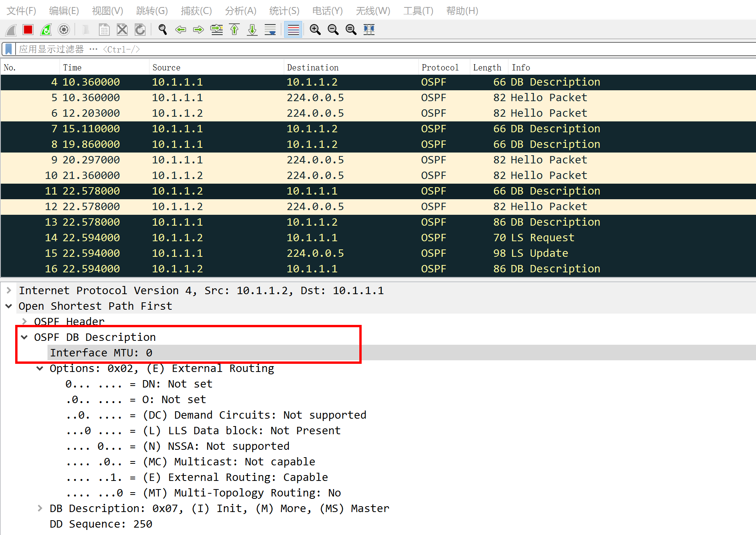
Task: Go back to previous packet arrow
Action: coord(181,30)
